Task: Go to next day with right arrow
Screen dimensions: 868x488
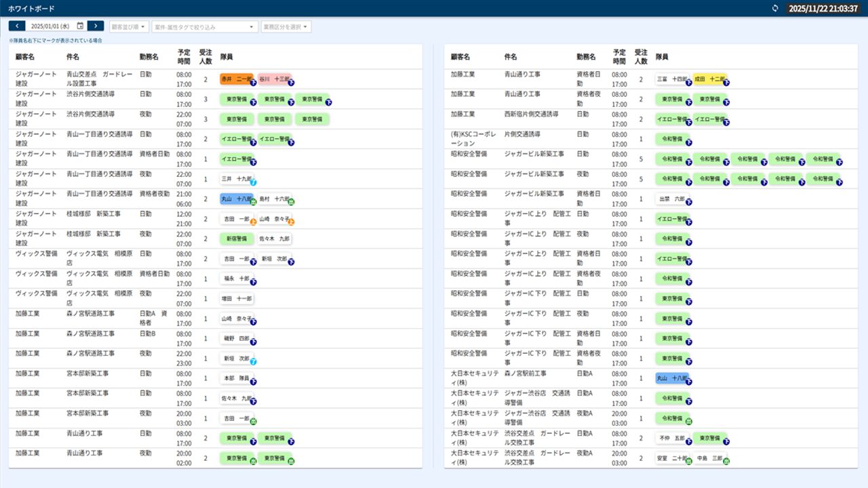Action: [x=96, y=26]
